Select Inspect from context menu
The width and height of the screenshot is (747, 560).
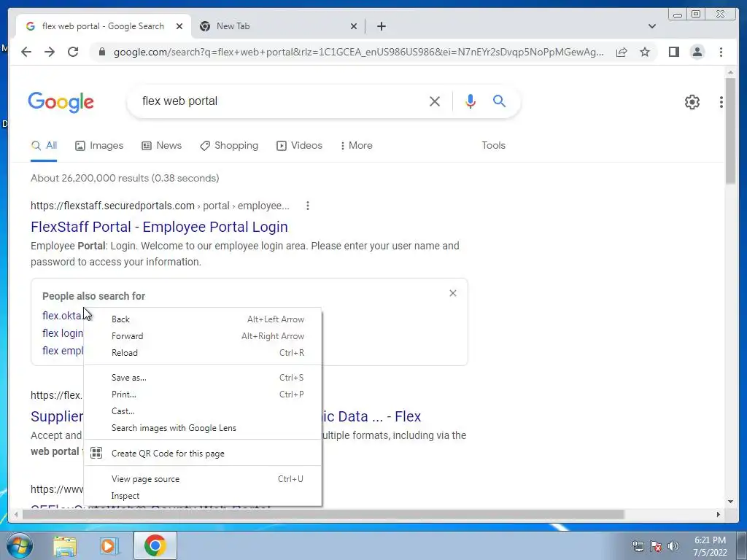pyautogui.click(x=203, y=496)
